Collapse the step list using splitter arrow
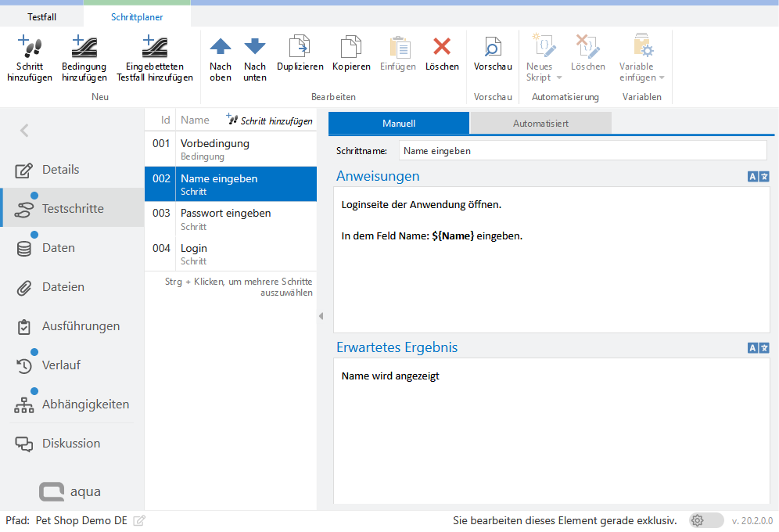Viewport: 779px width, 532px height. click(321, 315)
